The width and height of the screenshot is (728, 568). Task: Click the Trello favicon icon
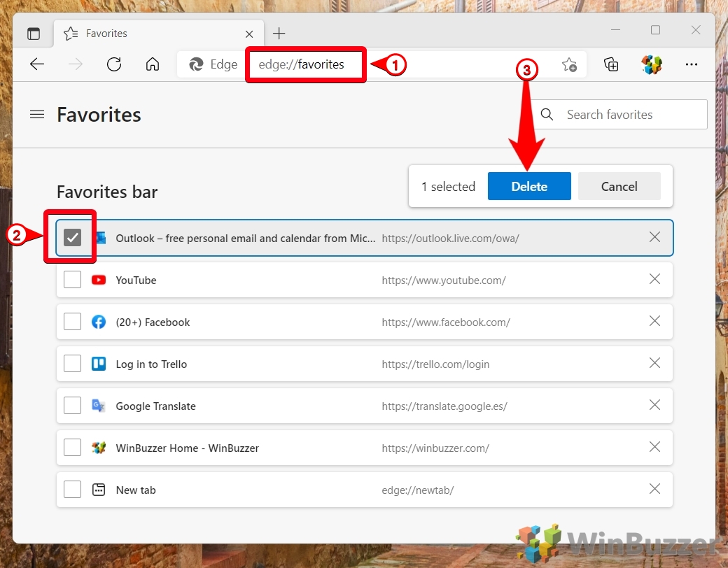coord(99,364)
